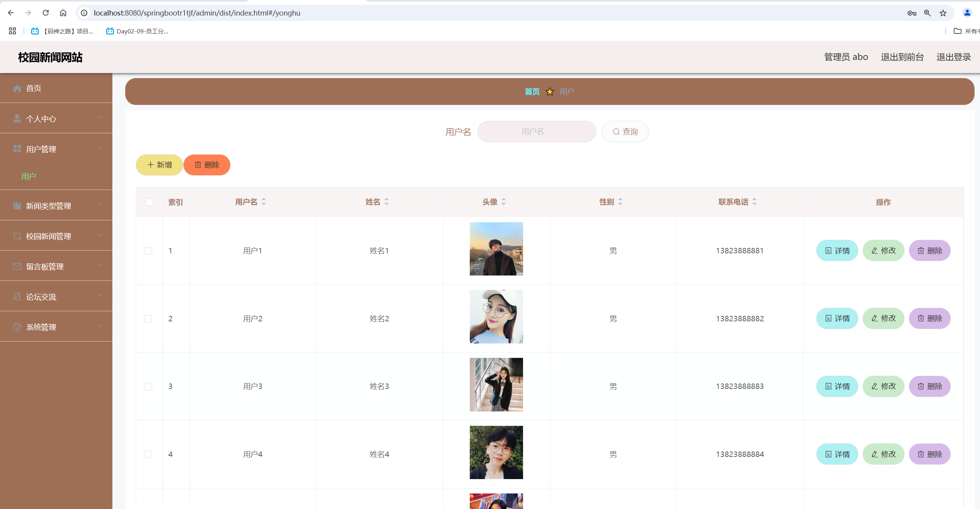This screenshot has height=509, width=980.
Task: Click the house icon beside 首页 in sidebar
Action: click(17, 89)
